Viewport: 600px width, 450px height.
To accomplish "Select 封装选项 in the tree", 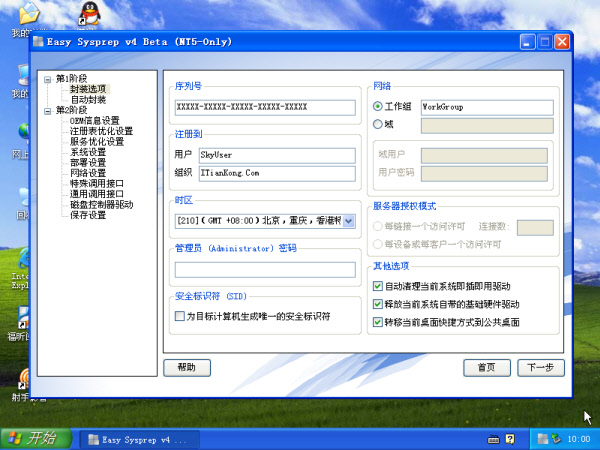I will click(x=88, y=89).
